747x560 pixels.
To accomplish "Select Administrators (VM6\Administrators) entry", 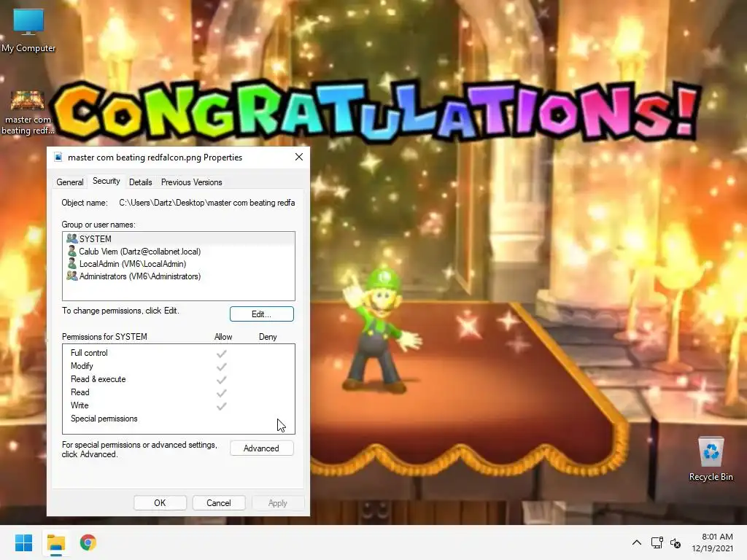I will coord(179,276).
